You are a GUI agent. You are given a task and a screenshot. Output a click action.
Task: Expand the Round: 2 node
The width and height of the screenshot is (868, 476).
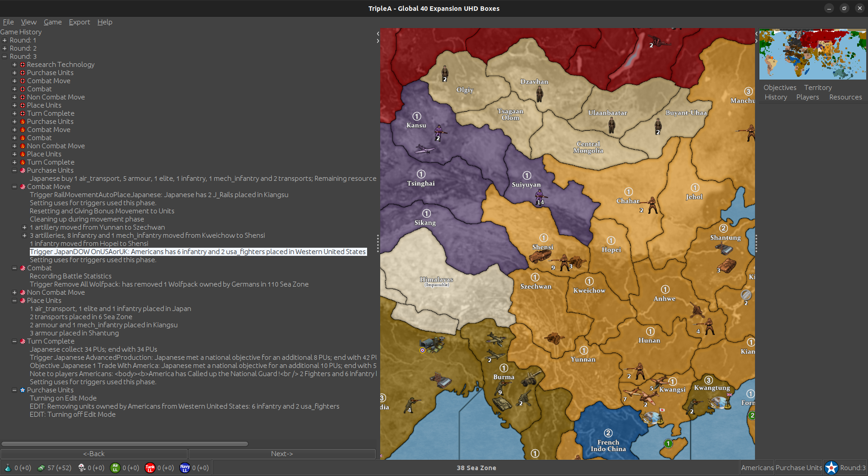(x=5, y=48)
